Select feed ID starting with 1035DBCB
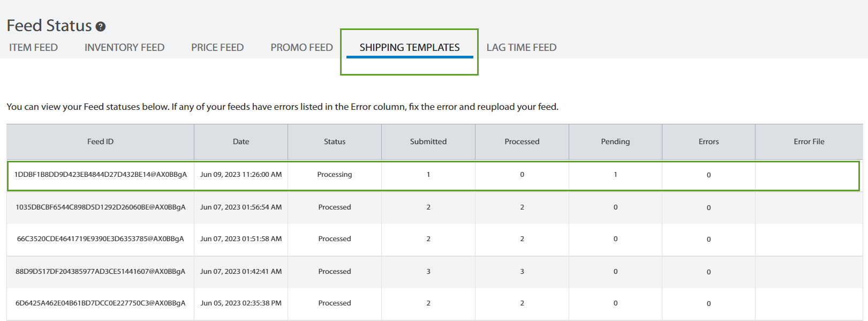 [101, 207]
